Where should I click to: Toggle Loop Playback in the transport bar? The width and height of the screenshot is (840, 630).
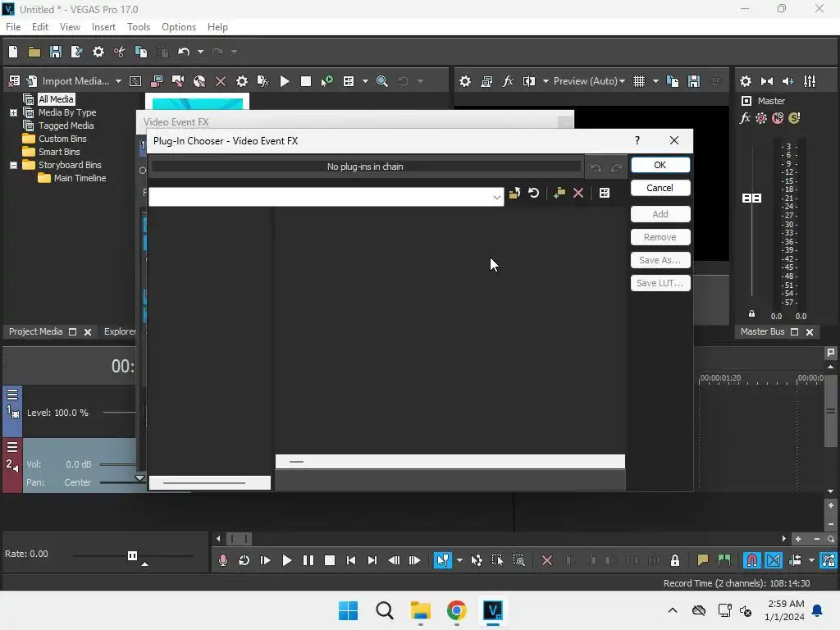244,560
